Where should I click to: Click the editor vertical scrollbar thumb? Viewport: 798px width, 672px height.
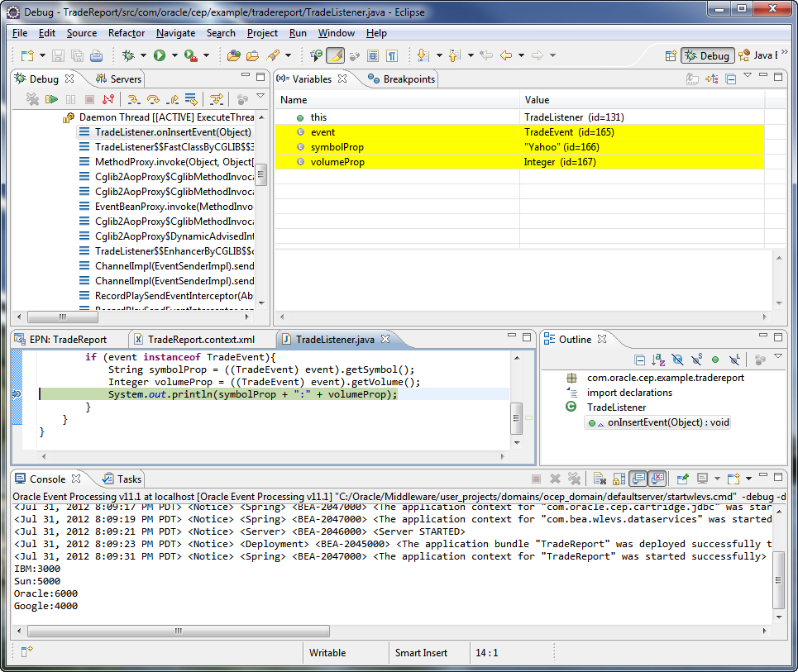click(516, 418)
